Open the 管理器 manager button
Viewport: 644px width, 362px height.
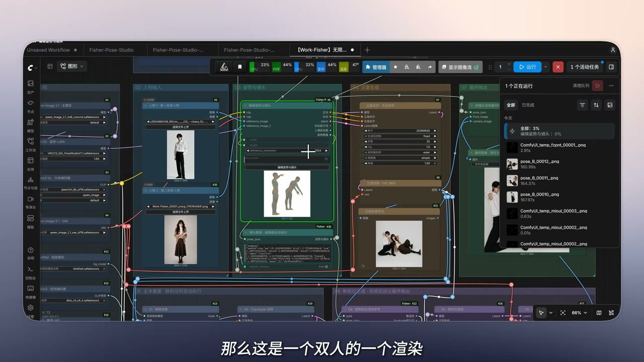[x=376, y=67]
